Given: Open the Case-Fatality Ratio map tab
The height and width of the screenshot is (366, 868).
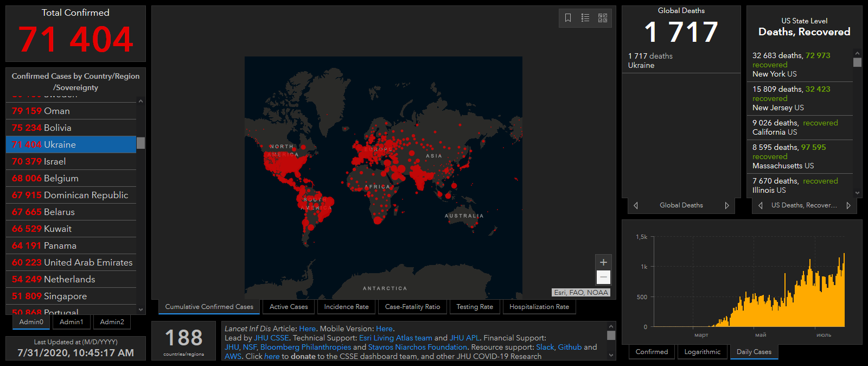Looking at the screenshot, I should point(412,307).
